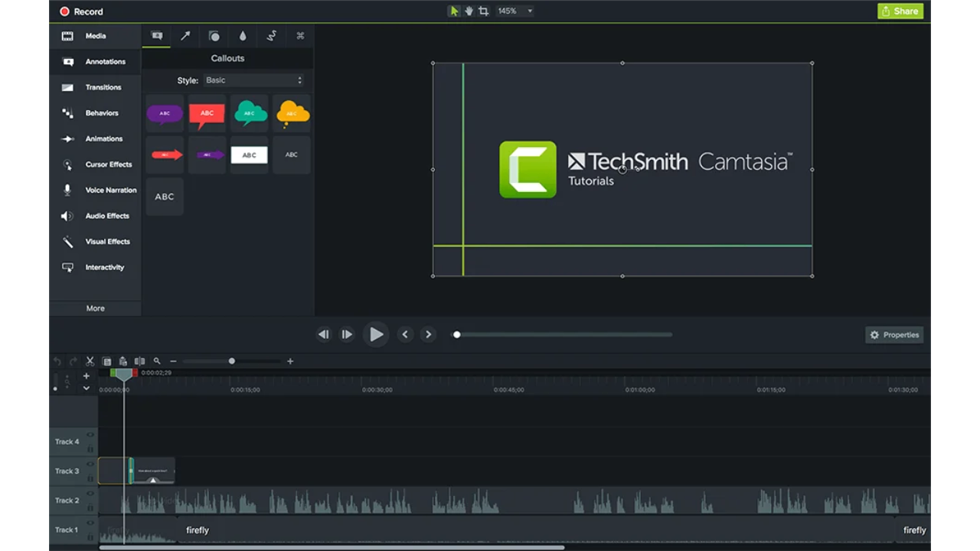
Task: Click the timeline zoom slider handle
Action: pyautogui.click(x=232, y=360)
